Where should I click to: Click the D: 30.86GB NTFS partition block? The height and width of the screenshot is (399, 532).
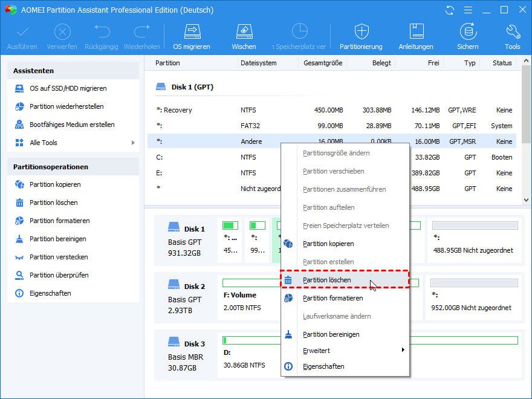coord(250,355)
